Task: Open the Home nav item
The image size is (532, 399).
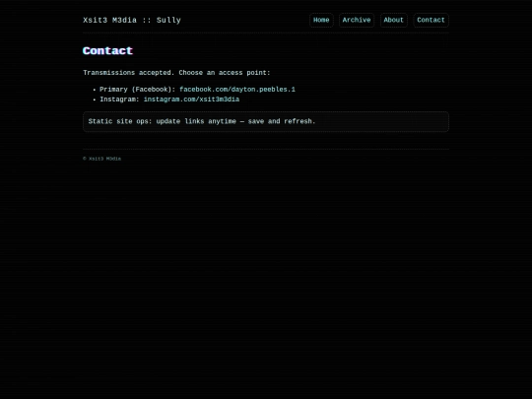Action: pos(321,20)
